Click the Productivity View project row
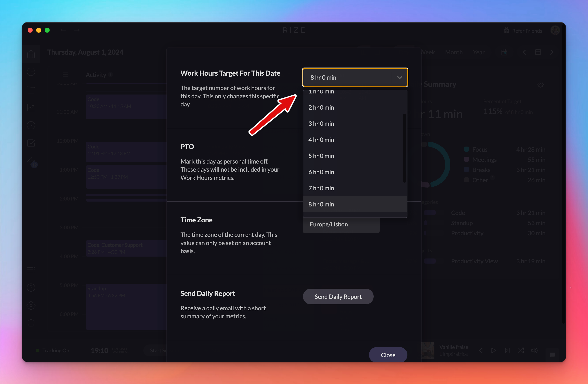588x384 pixels. pyautogui.click(x=485, y=261)
